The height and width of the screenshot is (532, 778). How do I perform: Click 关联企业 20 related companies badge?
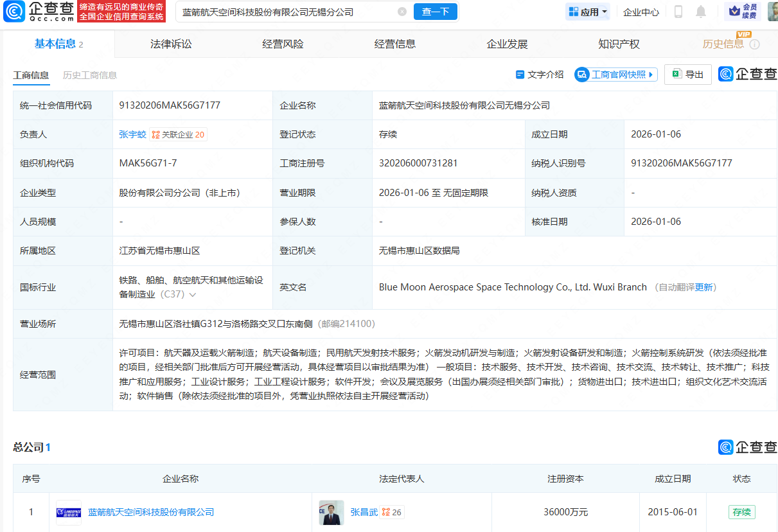click(179, 134)
